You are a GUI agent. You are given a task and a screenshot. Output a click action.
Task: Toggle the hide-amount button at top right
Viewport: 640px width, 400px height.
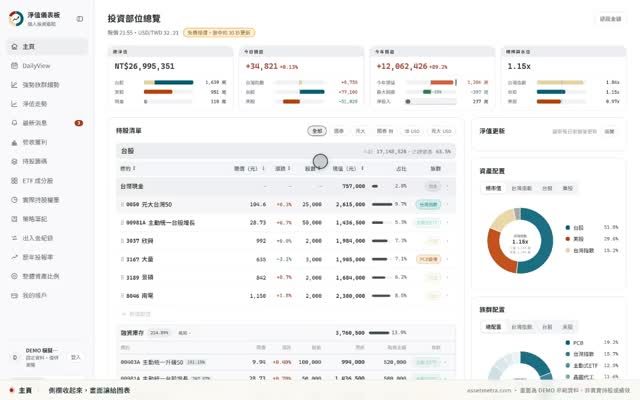610,19
